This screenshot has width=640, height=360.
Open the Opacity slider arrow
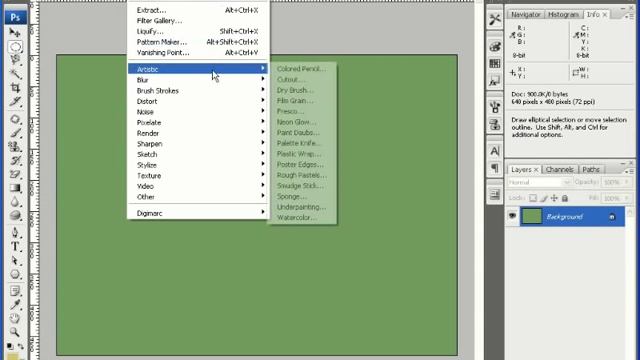pyautogui.click(x=627, y=182)
